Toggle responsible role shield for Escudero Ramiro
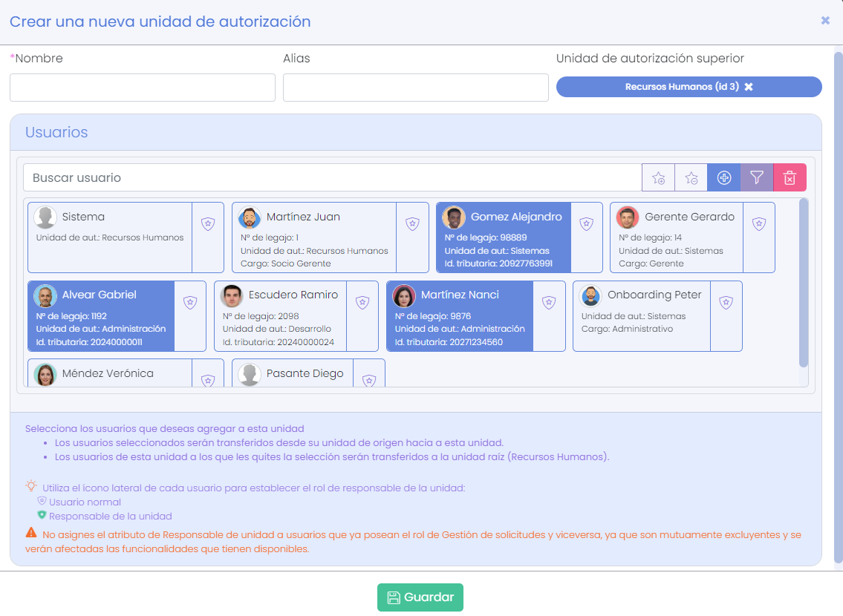 [x=362, y=303]
